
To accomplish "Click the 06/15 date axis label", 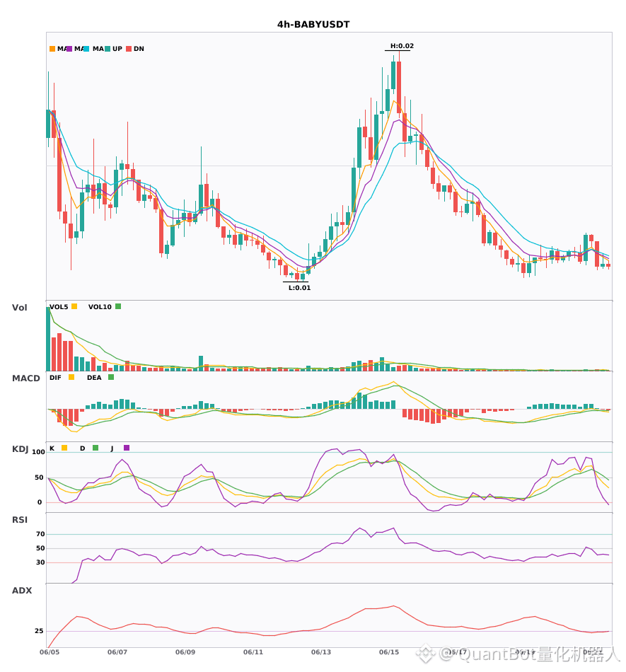I will pyautogui.click(x=389, y=652).
